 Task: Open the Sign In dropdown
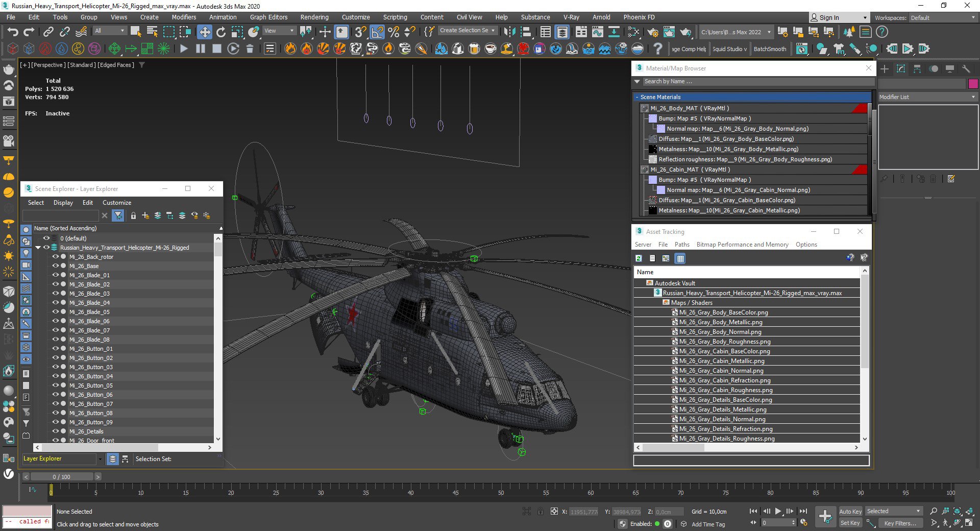[839, 18]
